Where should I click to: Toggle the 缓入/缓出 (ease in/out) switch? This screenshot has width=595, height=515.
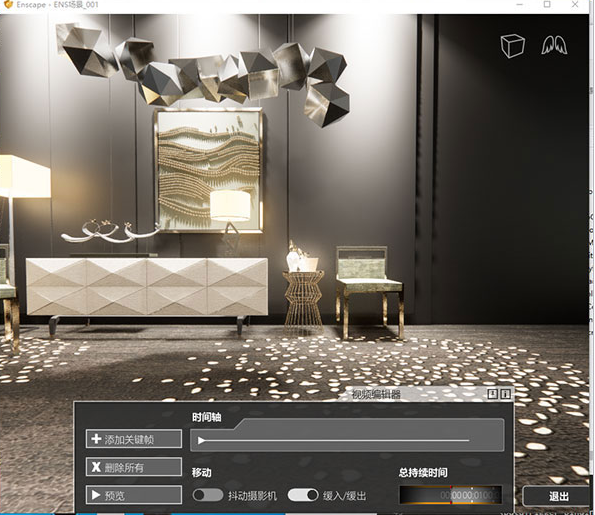[303, 495]
